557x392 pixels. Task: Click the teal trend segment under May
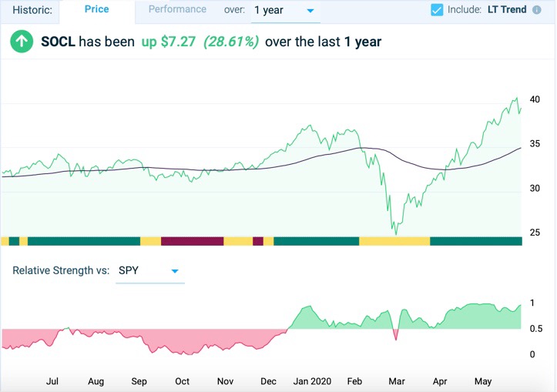(x=475, y=241)
